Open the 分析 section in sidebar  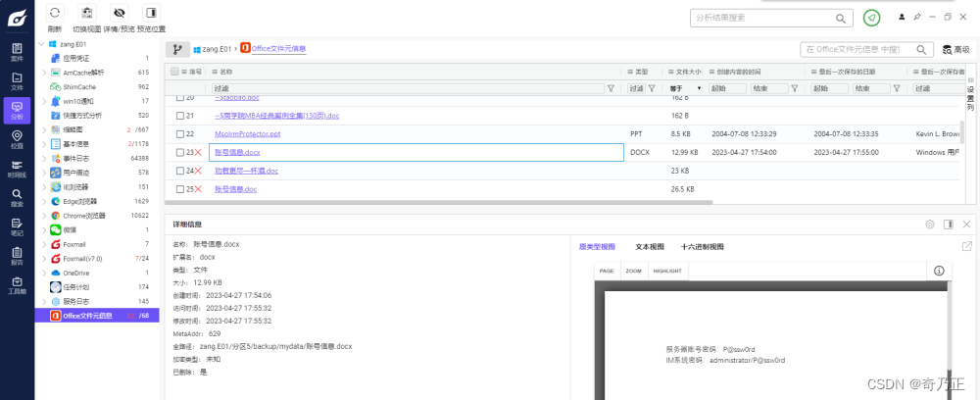[17, 111]
